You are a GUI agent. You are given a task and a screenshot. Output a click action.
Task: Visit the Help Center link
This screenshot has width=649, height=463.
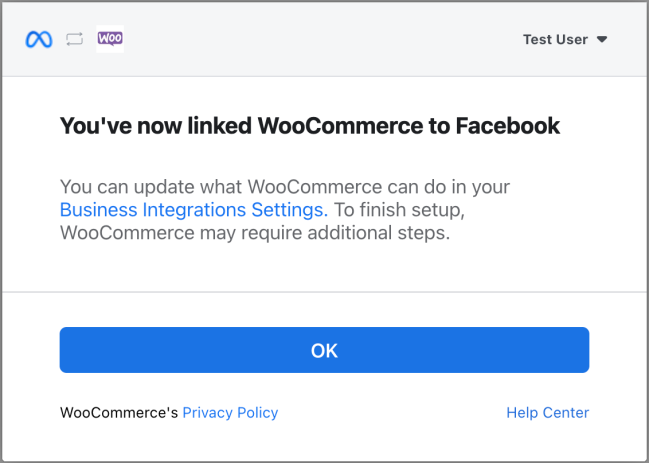pos(547,413)
